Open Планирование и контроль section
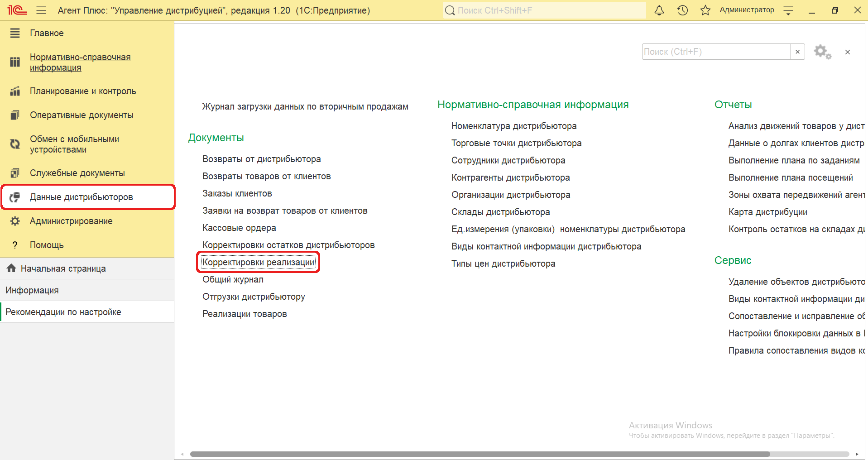Image resolution: width=868 pixels, height=460 pixels. pos(87,91)
